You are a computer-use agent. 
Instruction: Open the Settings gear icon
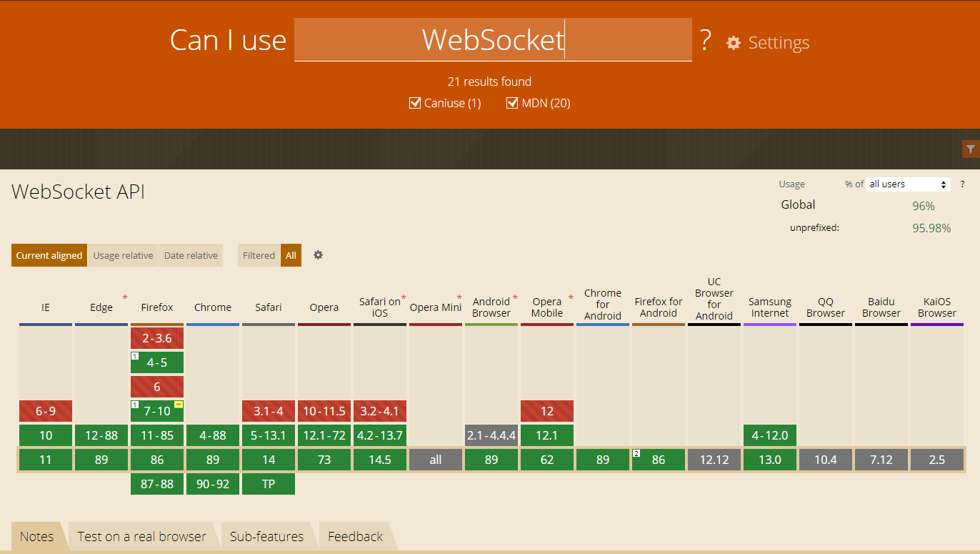(734, 43)
